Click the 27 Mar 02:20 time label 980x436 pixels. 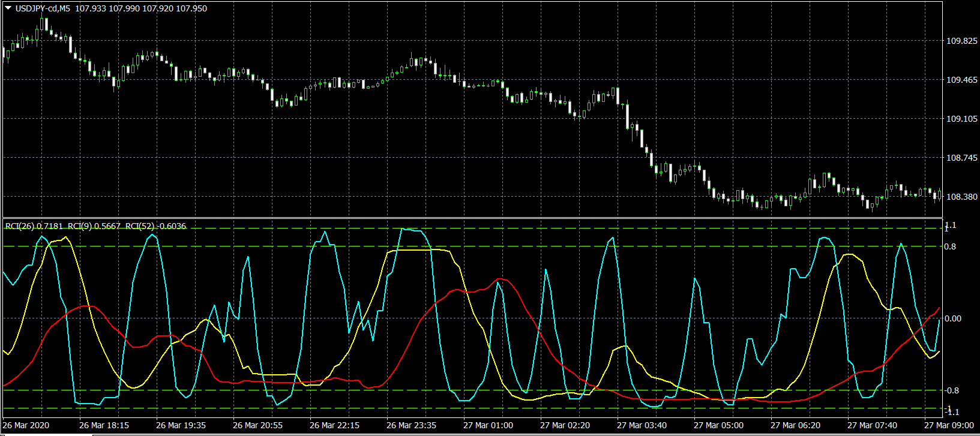[x=565, y=425]
